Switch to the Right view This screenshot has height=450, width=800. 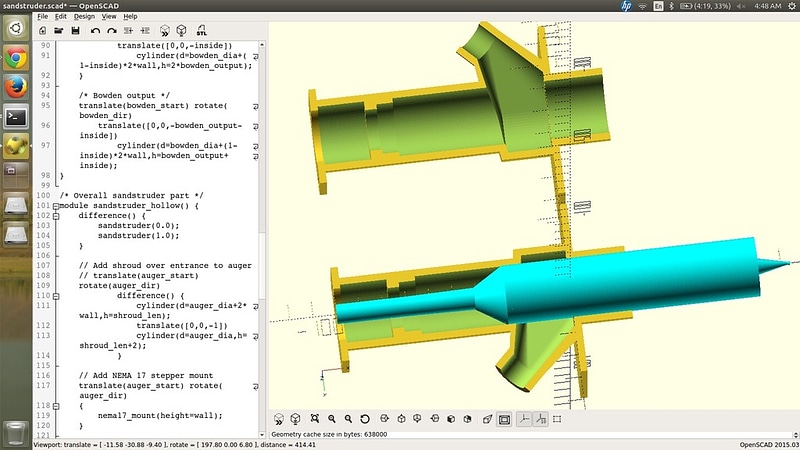coord(384,419)
